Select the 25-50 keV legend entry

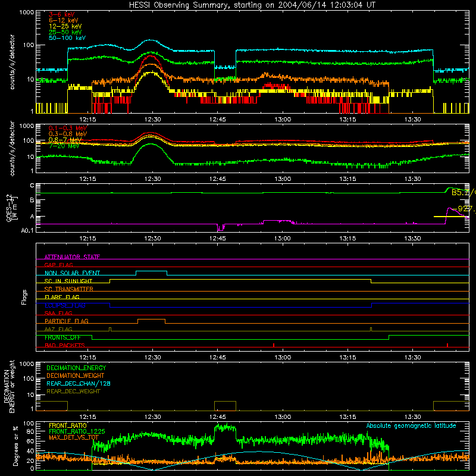[65, 32]
